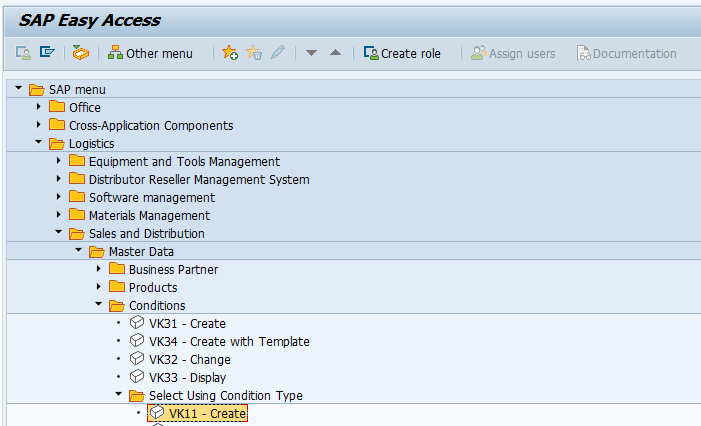Select the Conditions tree label
This screenshot has width=701, height=426.
(x=157, y=306)
